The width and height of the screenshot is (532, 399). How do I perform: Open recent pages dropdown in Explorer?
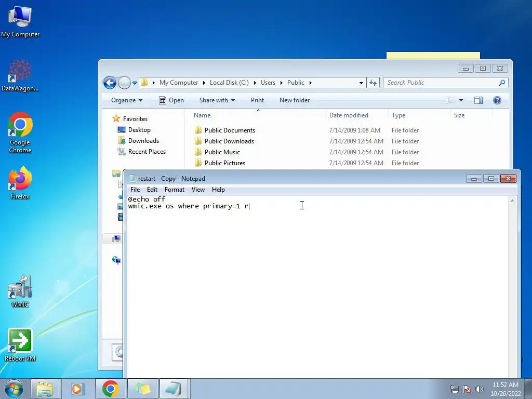(x=135, y=83)
